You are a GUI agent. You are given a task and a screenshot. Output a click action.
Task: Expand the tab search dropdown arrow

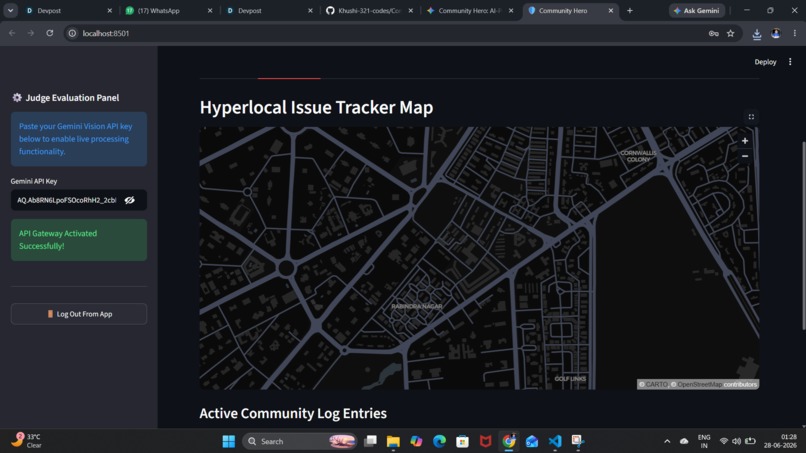pyautogui.click(x=10, y=10)
